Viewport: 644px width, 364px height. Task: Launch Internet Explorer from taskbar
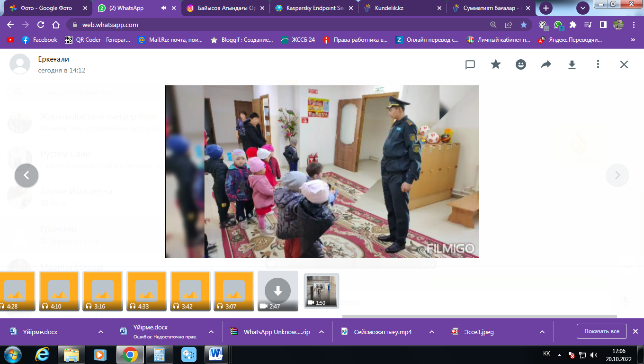(x=42, y=354)
